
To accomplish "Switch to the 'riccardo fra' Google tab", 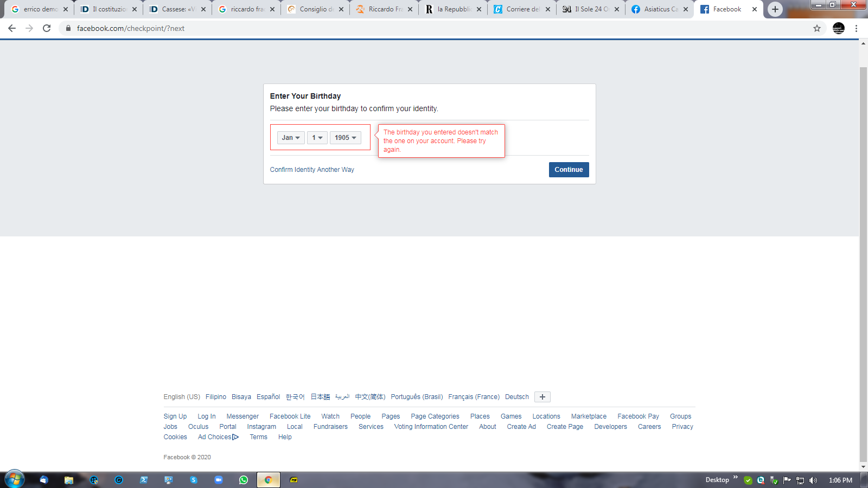I will [x=246, y=9].
